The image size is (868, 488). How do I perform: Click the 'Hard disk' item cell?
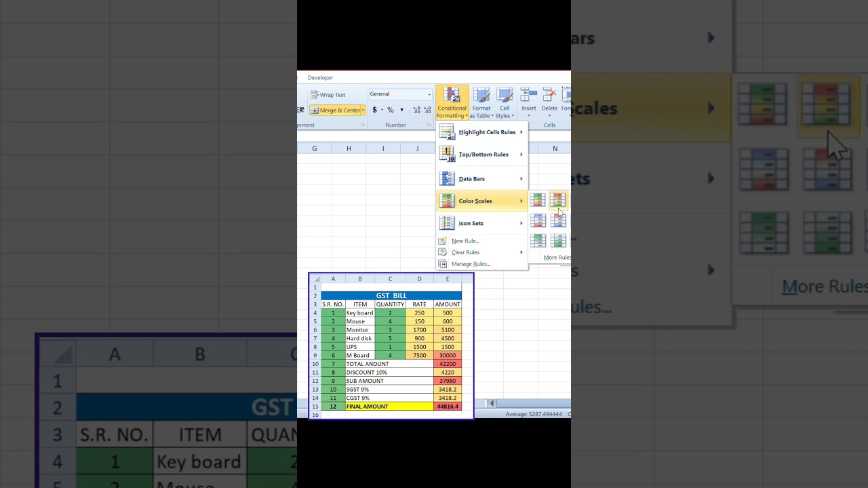click(359, 338)
